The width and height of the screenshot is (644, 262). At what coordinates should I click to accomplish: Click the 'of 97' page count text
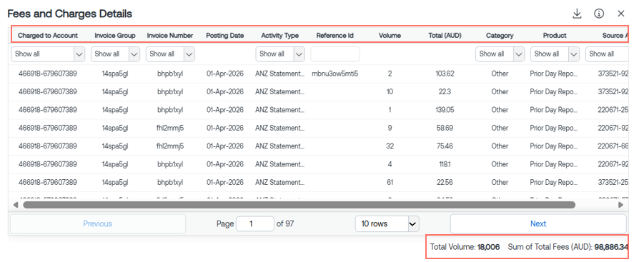(x=285, y=224)
